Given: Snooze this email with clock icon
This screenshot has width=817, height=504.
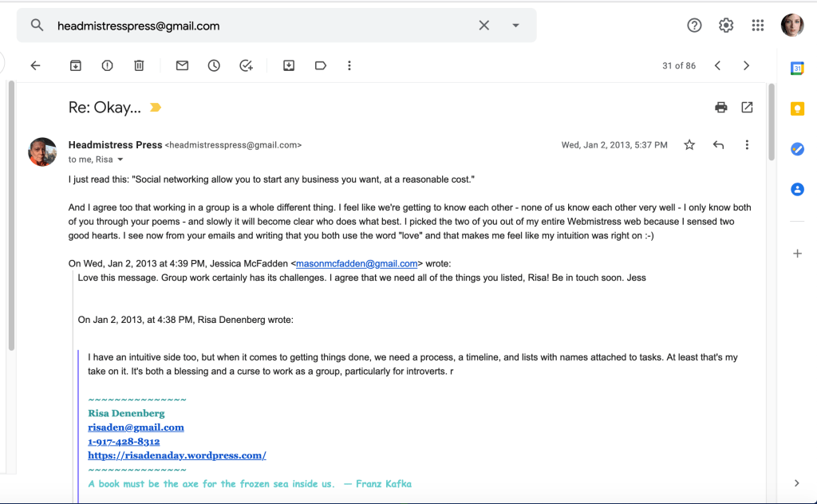Looking at the screenshot, I should [214, 65].
